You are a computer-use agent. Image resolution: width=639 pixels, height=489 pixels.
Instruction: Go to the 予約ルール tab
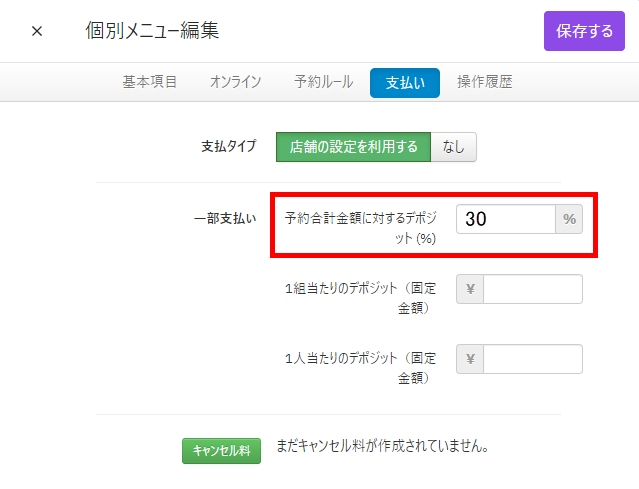click(323, 82)
